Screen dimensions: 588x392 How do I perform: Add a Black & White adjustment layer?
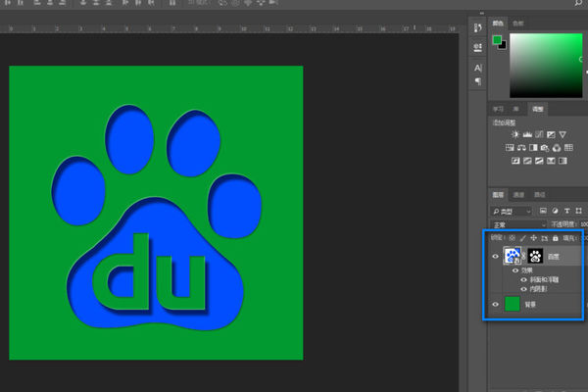click(x=533, y=147)
